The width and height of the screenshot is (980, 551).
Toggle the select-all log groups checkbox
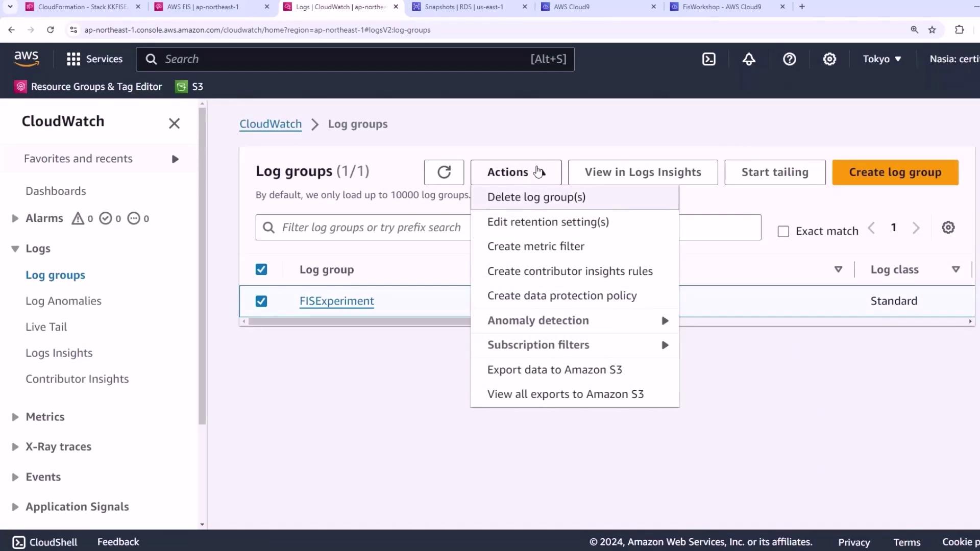click(x=261, y=269)
